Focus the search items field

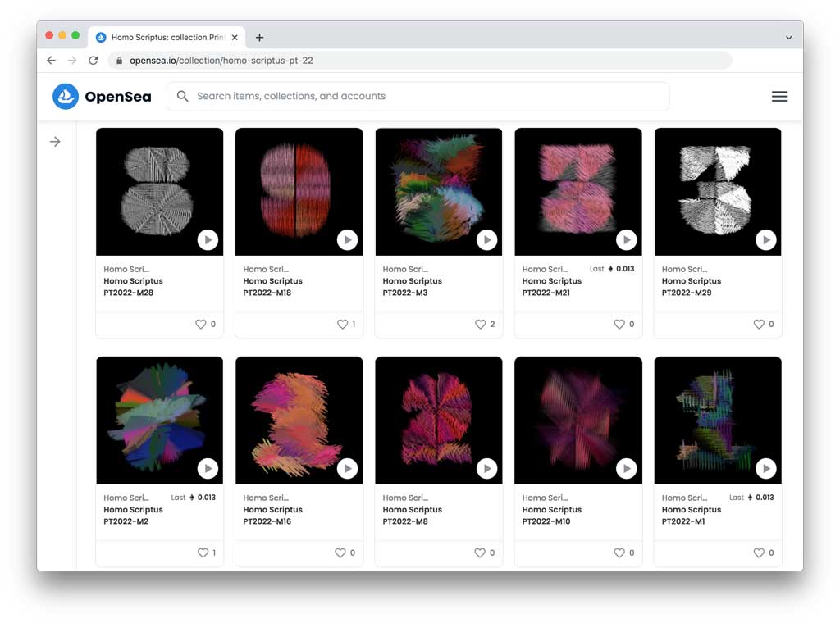(418, 97)
